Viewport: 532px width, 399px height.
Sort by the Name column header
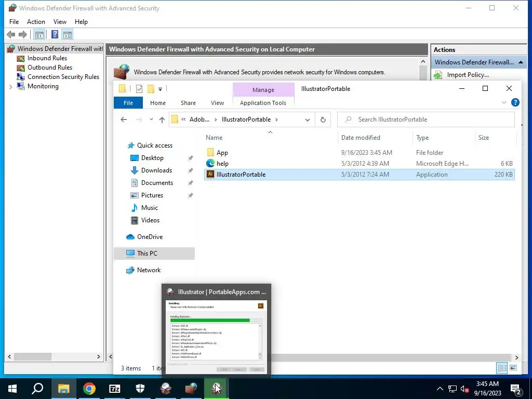pyautogui.click(x=271, y=137)
